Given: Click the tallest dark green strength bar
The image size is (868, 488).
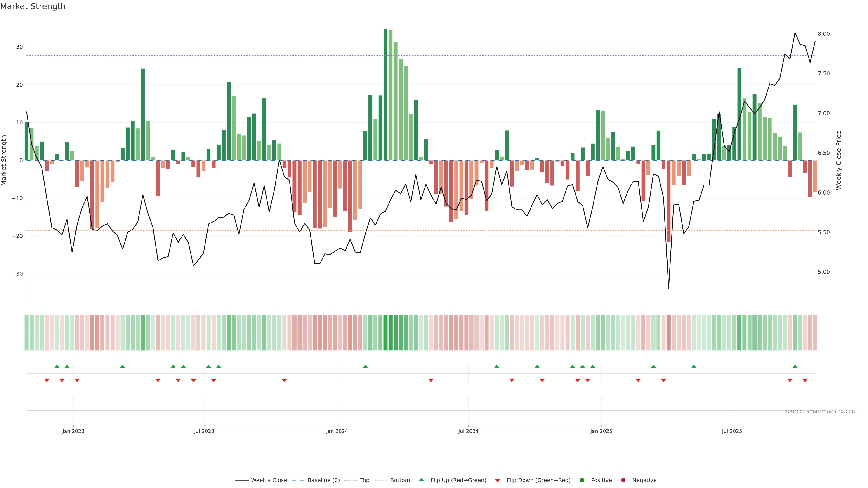Looking at the screenshot, I should [385, 94].
